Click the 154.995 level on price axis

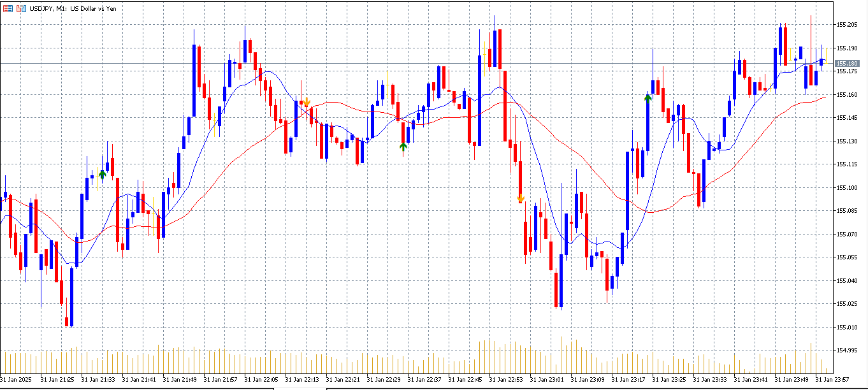point(847,350)
